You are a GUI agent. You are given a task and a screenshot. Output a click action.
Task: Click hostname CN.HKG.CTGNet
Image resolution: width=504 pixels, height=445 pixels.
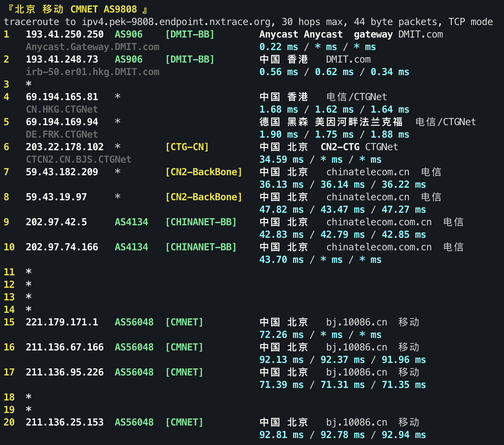62,110
